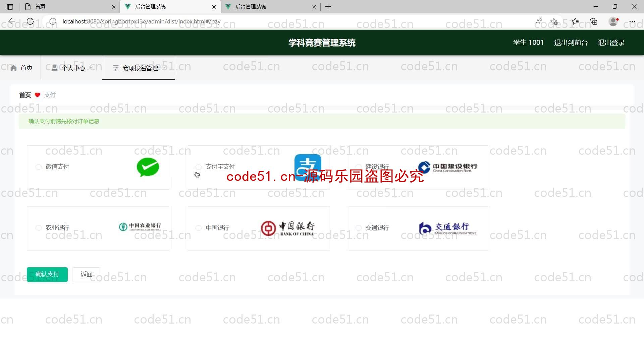Image resolution: width=644 pixels, height=345 pixels.
Task: Click the browser back arrow
Action: tap(12, 21)
